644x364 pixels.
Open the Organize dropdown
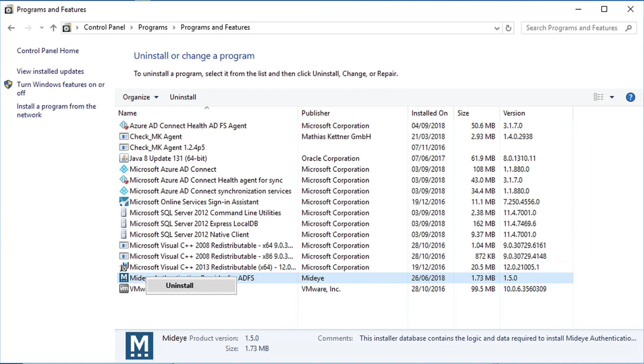140,97
